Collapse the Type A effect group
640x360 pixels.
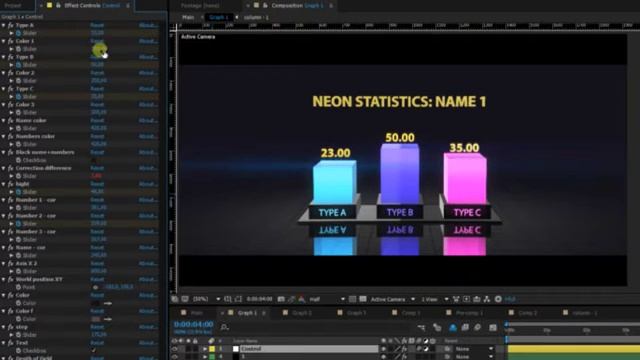(x=4, y=25)
